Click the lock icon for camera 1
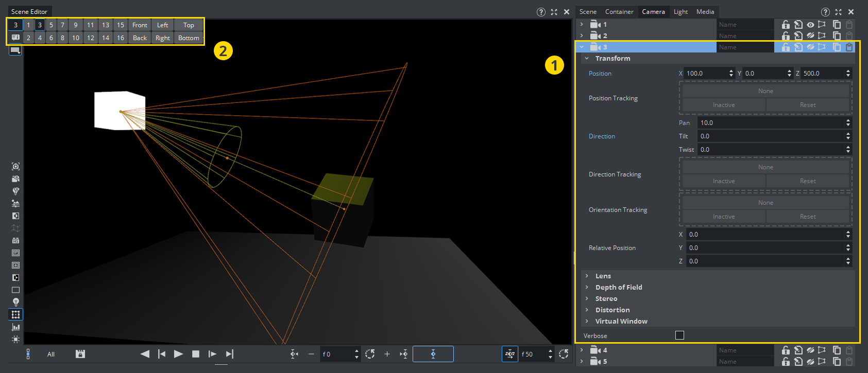The image size is (868, 373). (x=786, y=25)
